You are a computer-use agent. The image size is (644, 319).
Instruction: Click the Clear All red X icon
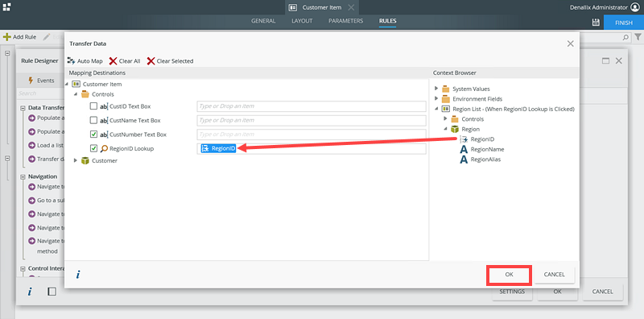[113, 61]
